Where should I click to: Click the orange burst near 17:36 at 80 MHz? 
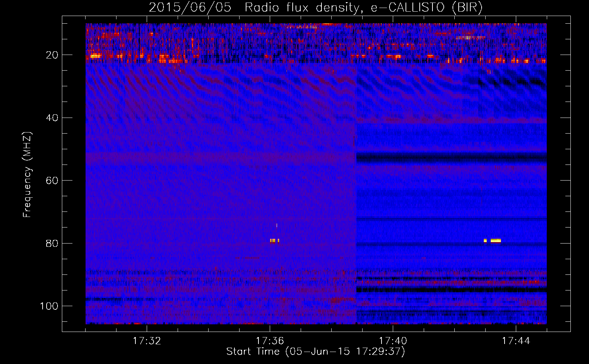tap(273, 241)
